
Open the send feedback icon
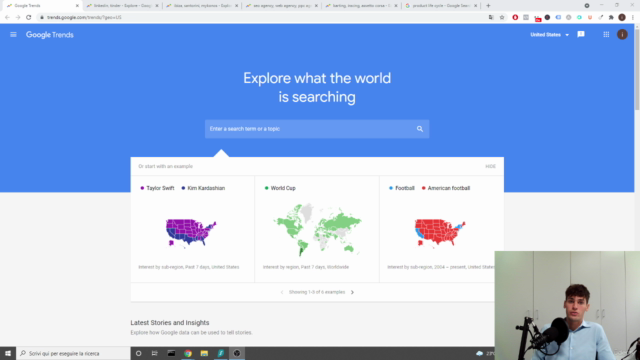(x=581, y=34)
